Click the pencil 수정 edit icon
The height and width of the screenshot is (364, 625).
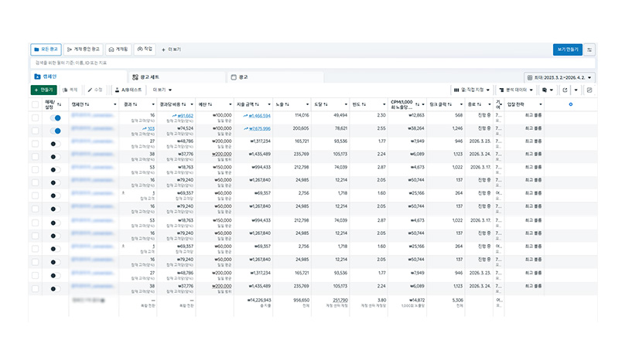pyautogui.click(x=95, y=90)
